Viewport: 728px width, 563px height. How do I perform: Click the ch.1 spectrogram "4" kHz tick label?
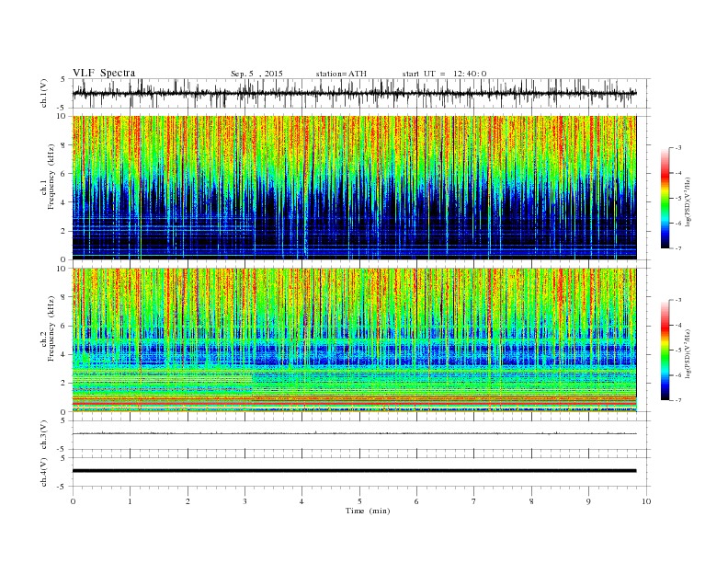click(64, 202)
